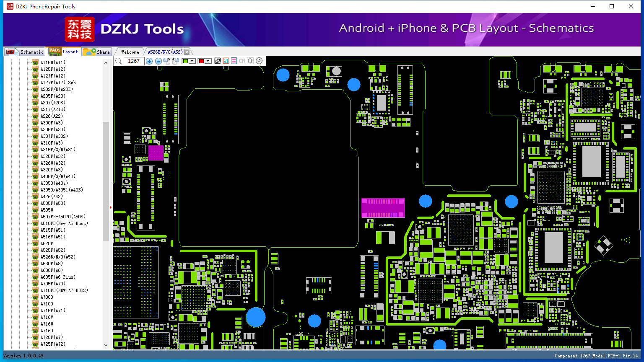Click the DZKJ app icon in the title bar
Screen dimensions: 644x362
(x=10, y=6)
